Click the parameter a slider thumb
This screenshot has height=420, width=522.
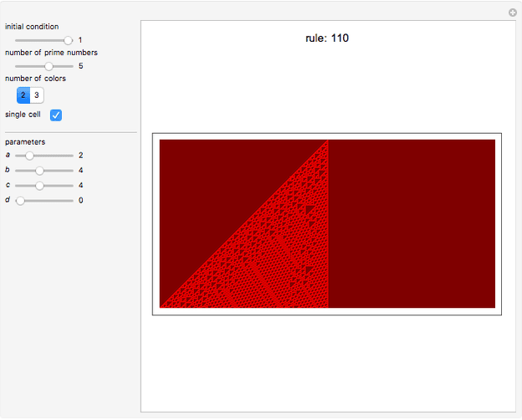point(29,156)
